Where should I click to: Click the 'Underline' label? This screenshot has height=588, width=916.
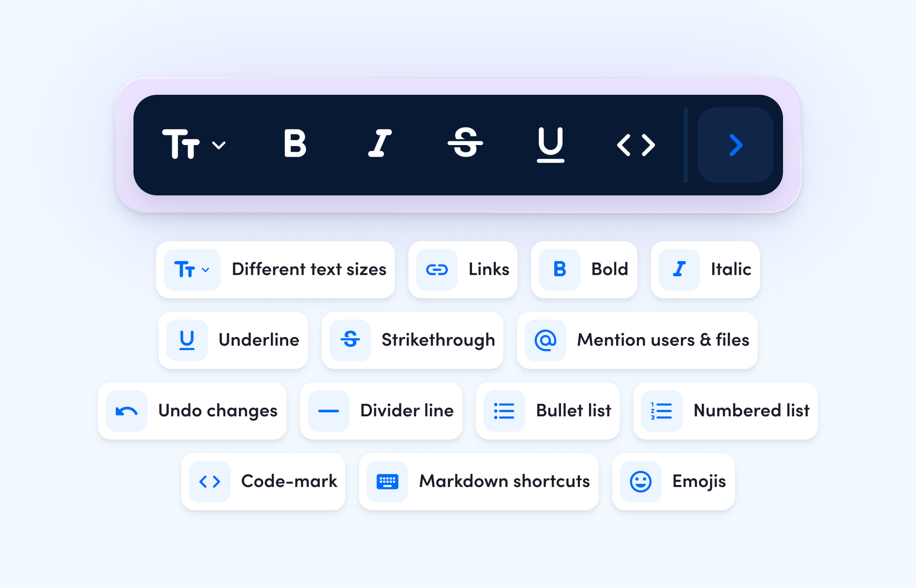pyautogui.click(x=259, y=340)
